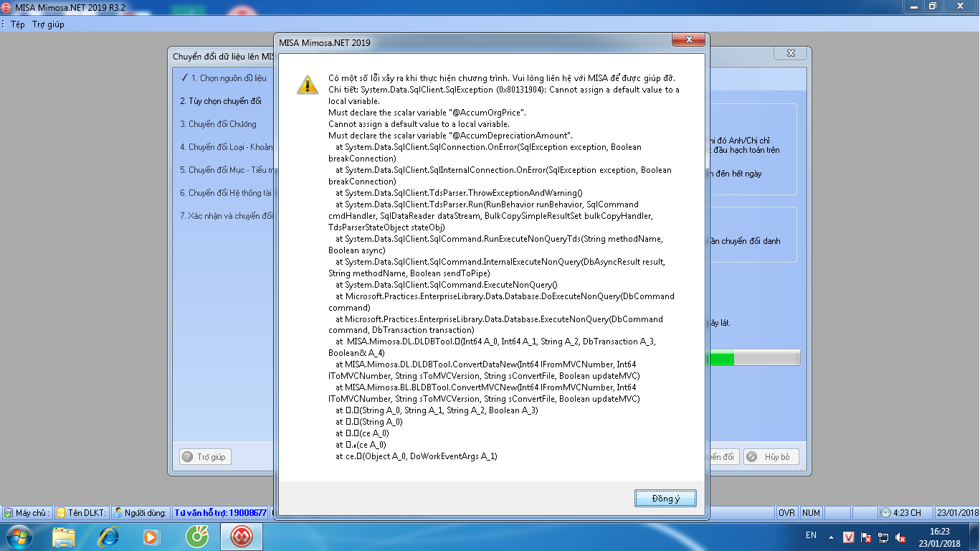Launch Internet Explorer from the taskbar
The height and width of the screenshot is (551, 980).
108,537
